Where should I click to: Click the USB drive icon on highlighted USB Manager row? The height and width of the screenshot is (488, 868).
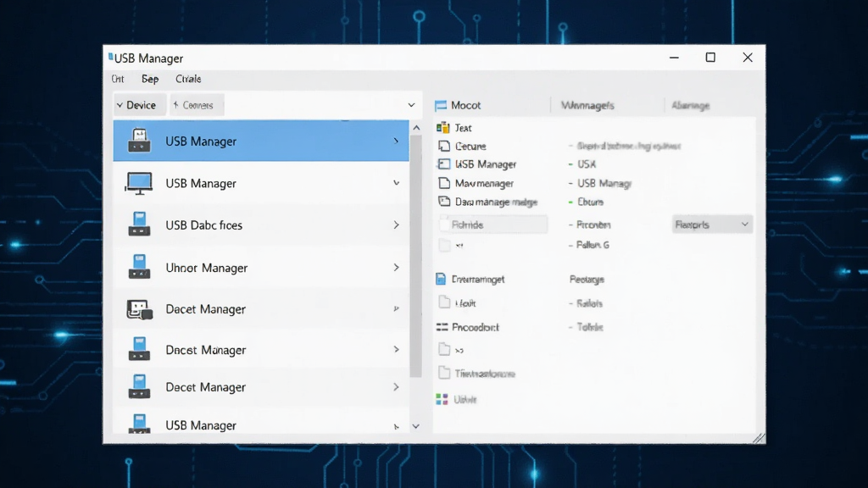coord(139,141)
